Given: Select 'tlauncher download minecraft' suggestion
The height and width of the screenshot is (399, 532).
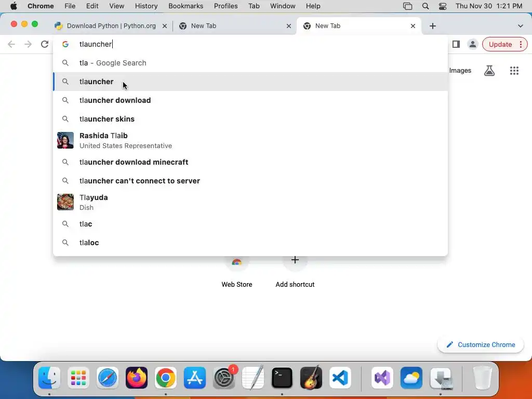Looking at the screenshot, I should tap(250, 162).
